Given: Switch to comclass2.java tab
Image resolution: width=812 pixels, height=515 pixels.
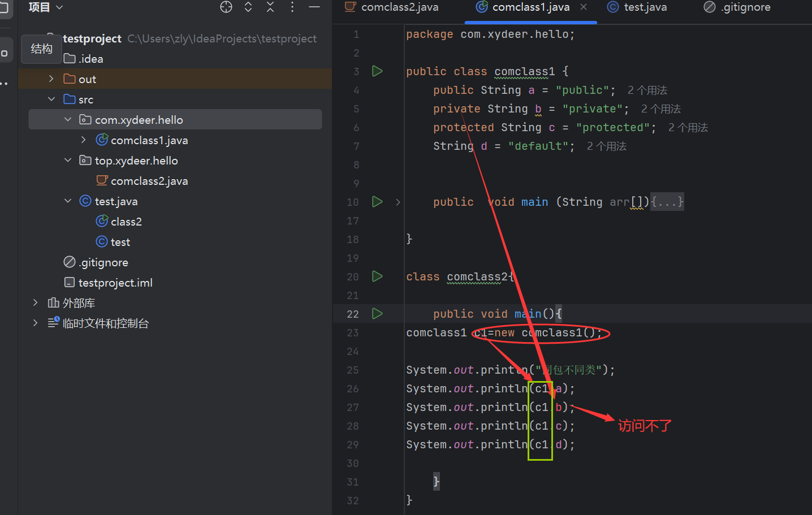Looking at the screenshot, I should 399,7.
